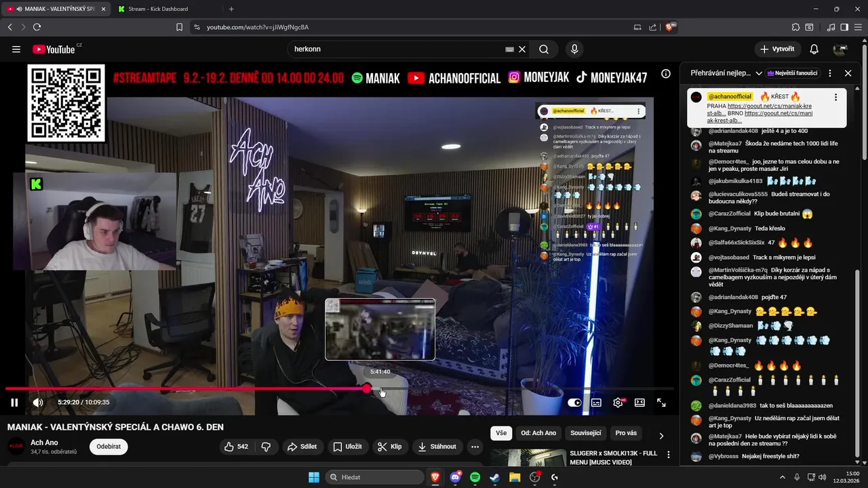This screenshot has width=868, height=488.
Task: Switch to Stream - Kick Dashboard tab
Action: tap(157, 9)
